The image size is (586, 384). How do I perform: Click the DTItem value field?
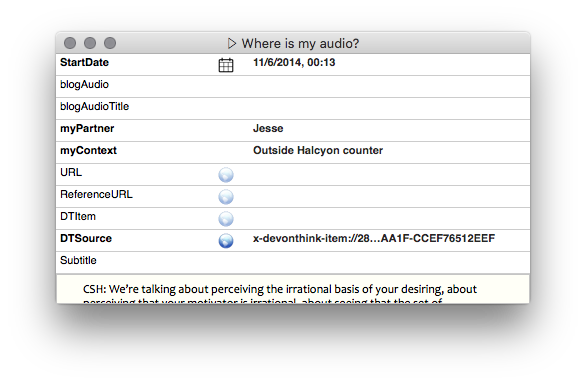pos(389,219)
